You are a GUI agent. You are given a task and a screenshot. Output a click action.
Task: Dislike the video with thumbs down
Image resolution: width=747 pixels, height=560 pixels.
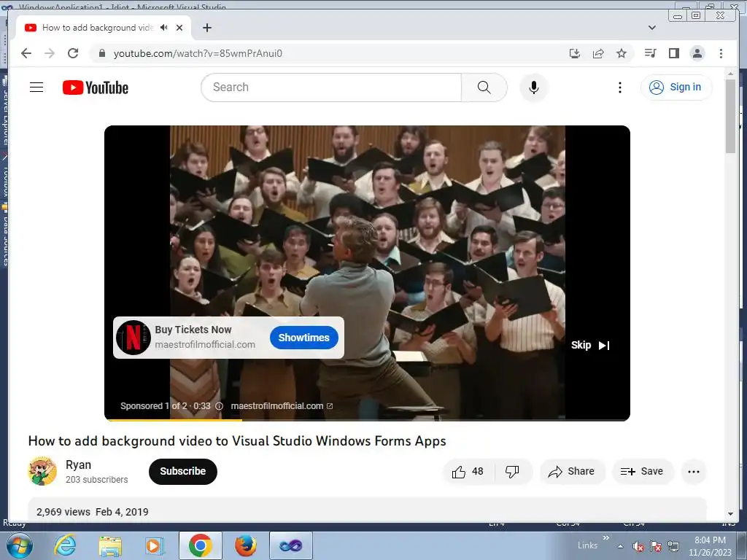[512, 472]
